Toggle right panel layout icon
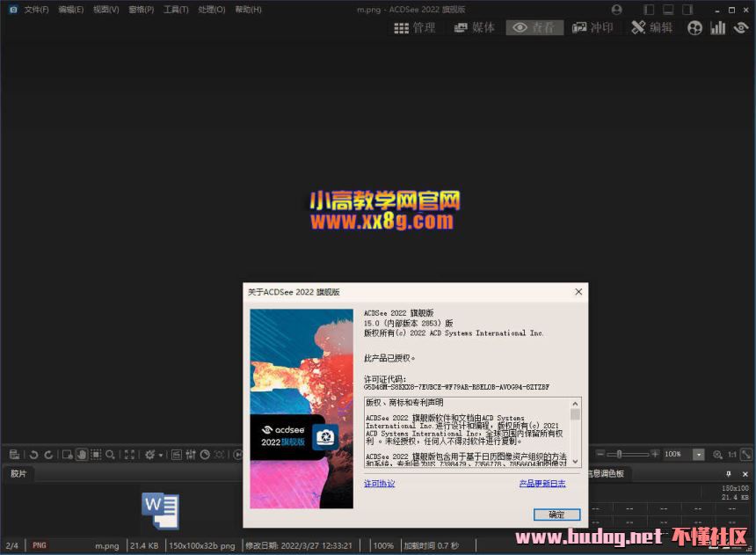This screenshot has width=756, height=555. pyautogui.click(x=687, y=9)
